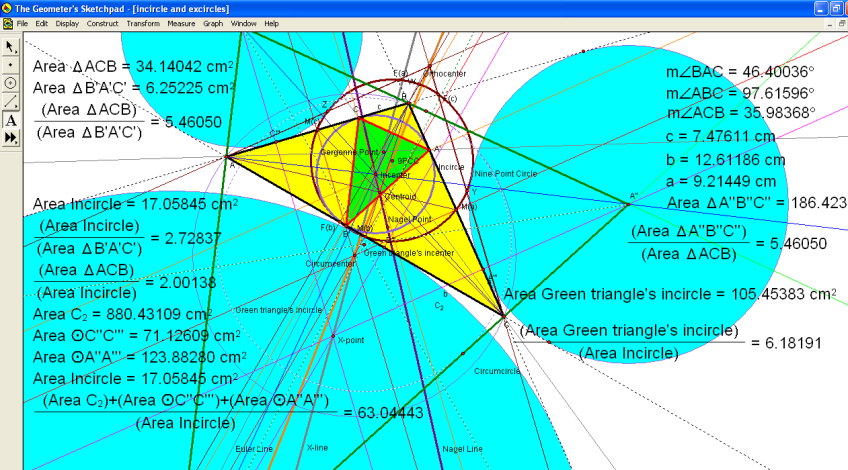The width and height of the screenshot is (848, 470).
Task: Open the Help menu
Action: pyautogui.click(x=272, y=23)
